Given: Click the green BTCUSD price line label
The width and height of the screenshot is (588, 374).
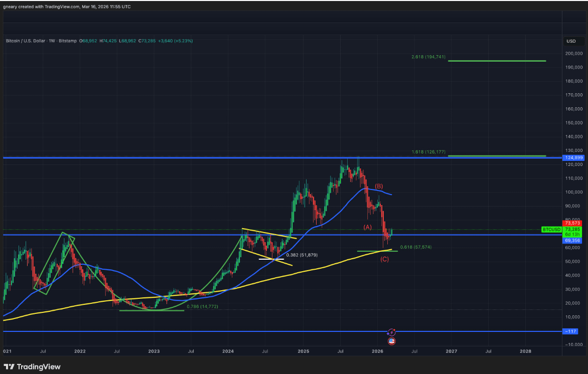Looking at the screenshot, I should 551,229.
